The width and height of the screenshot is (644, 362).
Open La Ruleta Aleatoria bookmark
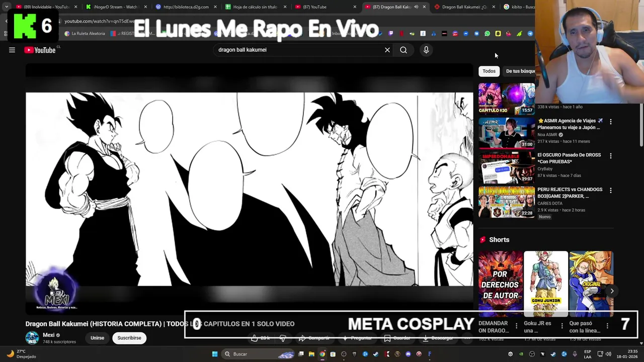[x=85, y=34]
